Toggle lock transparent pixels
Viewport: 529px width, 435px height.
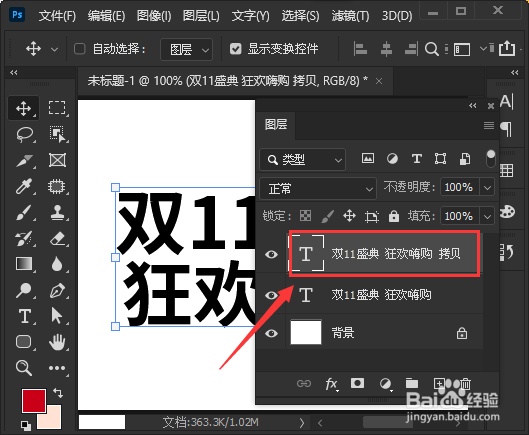click(x=306, y=216)
